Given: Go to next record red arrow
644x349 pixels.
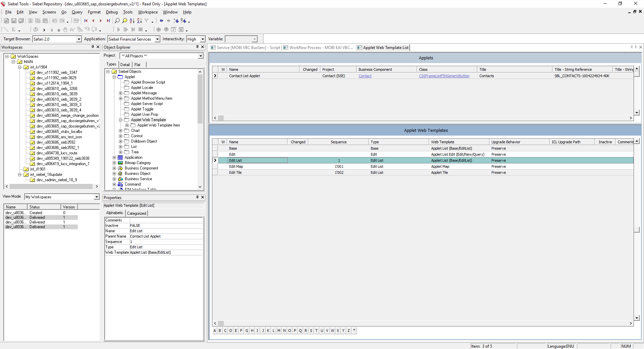Looking at the screenshot, I should (x=101, y=21).
